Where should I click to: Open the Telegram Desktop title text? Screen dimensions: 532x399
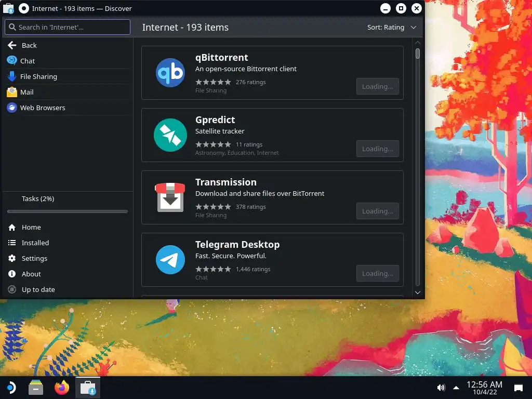tap(237, 244)
